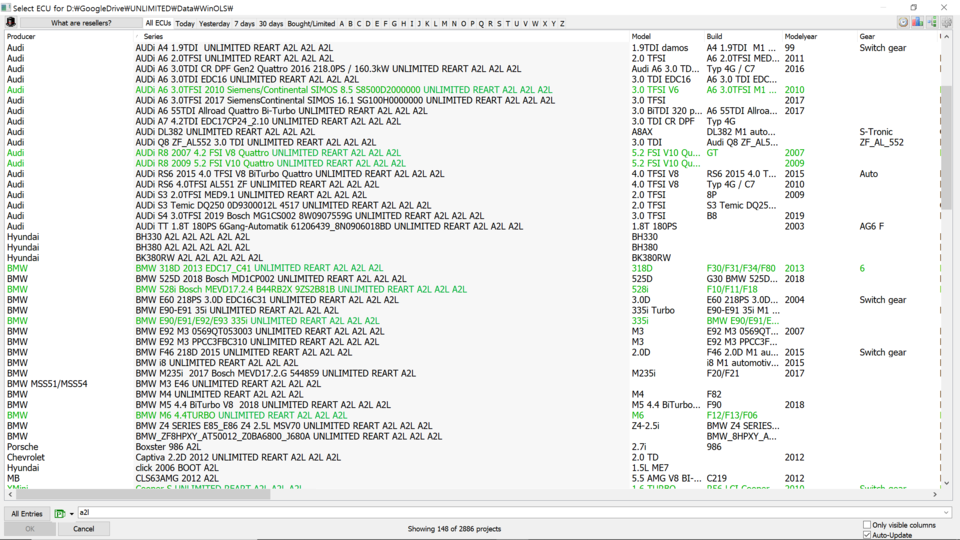Switch to the Bought/Limited tab

[x=311, y=23]
